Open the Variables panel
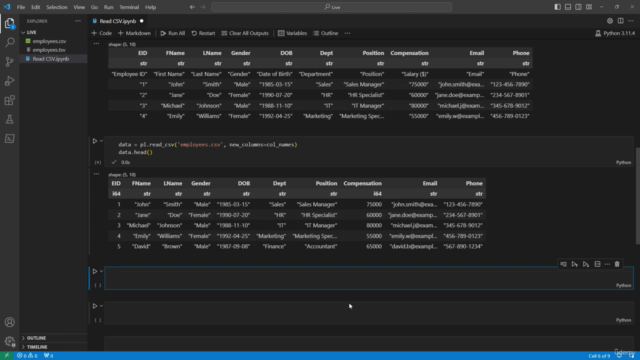This screenshot has height=360, width=640. pyautogui.click(x=292, y=33)
